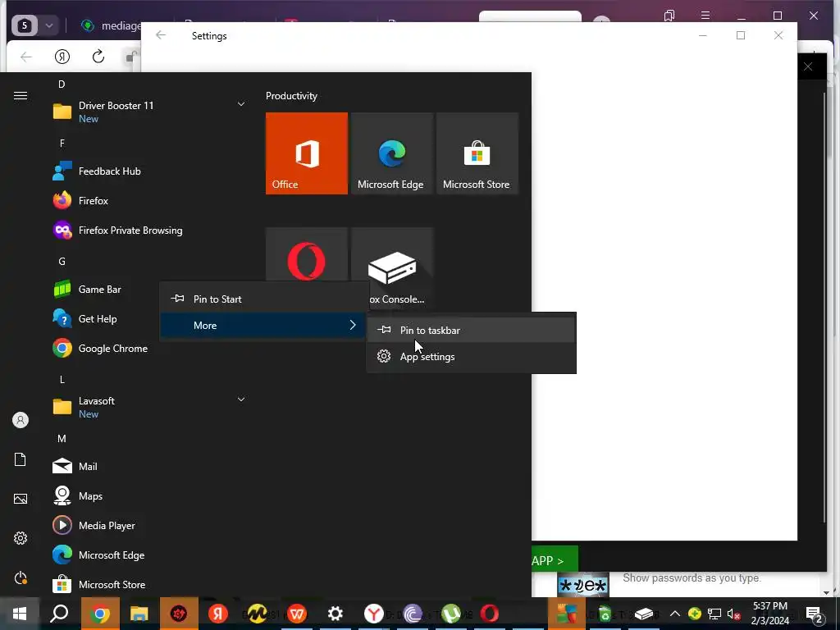Click the clock and date in the taskbar
This screenshot has width=840, height=630.
(x=770, y=614)
